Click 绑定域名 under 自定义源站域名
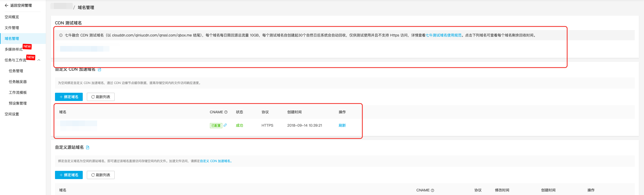The width and height of the screenshot is (644, 195). (x=69, y=175)
